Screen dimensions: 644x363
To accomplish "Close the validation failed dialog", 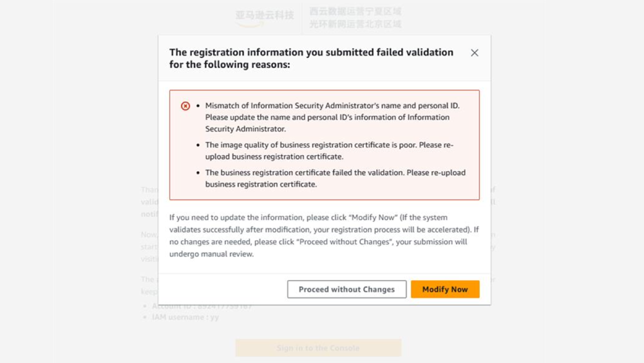I will 475,53.
